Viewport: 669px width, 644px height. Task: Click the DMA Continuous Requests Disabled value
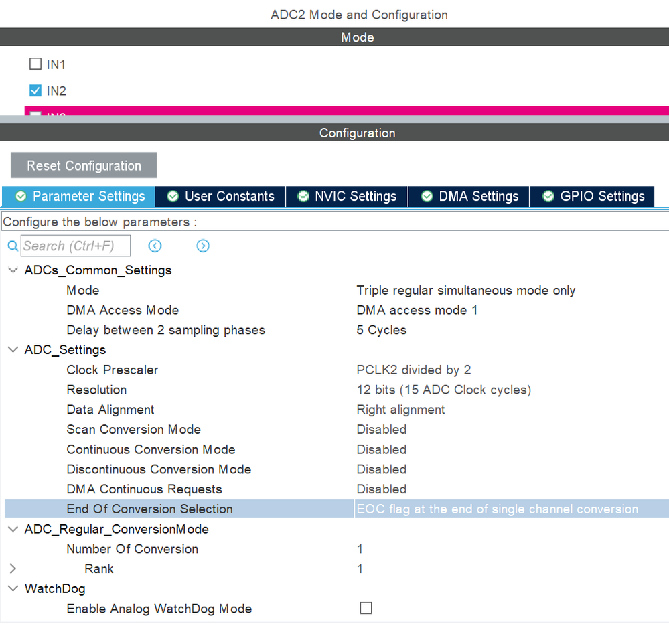point(382,489)
